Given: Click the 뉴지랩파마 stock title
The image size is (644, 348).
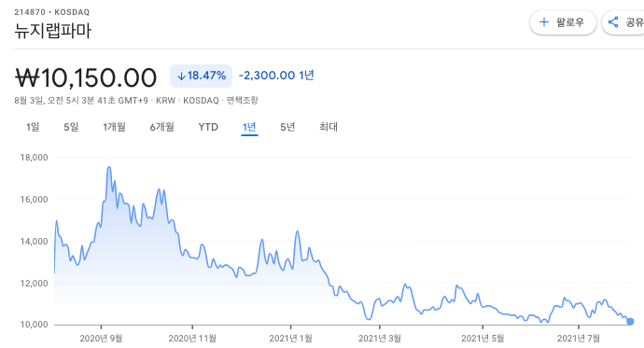Looking at the screenshot, I should [53, 31].
